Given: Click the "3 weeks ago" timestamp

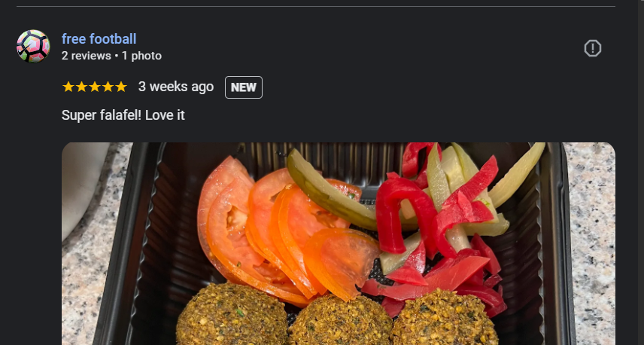Looking at the screenshot, I should coord(176,87).
